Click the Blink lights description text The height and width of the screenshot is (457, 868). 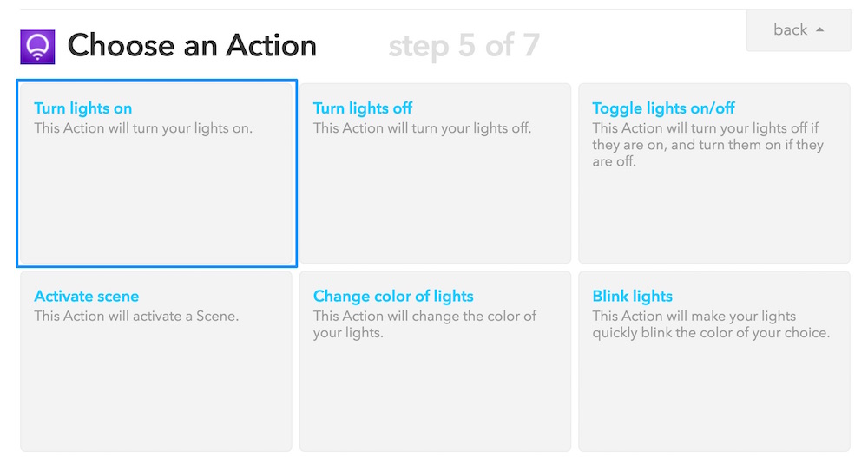click(710, 324)
